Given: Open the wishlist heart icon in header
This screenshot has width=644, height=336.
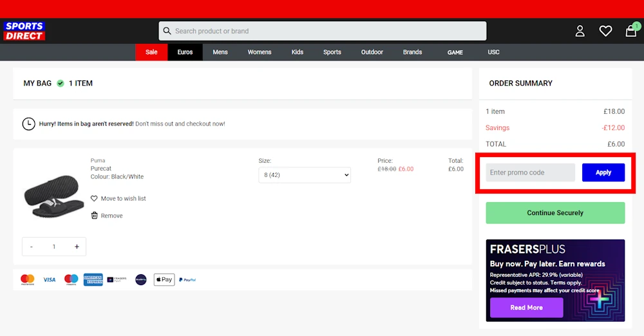Looking at the screenshot, I should (605, 31).
